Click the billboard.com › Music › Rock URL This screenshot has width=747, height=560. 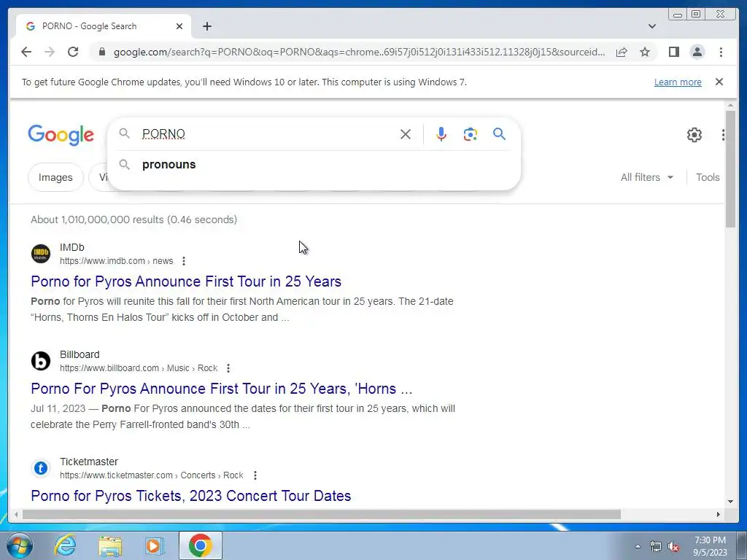pos(139,368)
